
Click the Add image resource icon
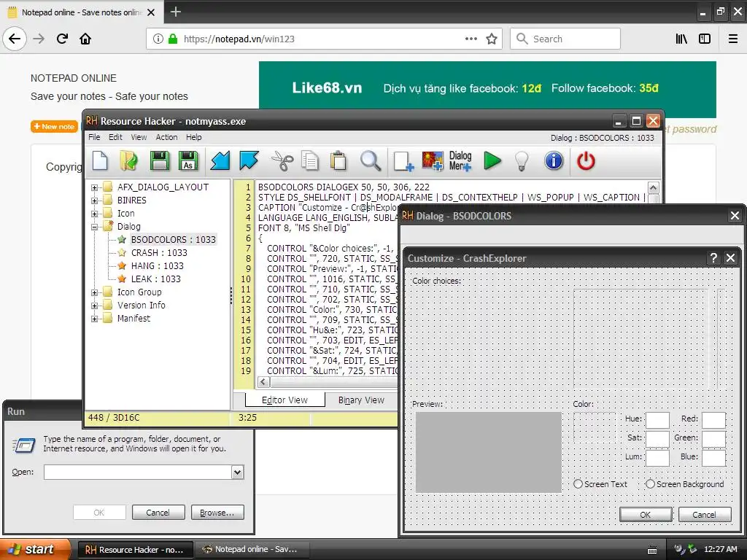(433, 161)
